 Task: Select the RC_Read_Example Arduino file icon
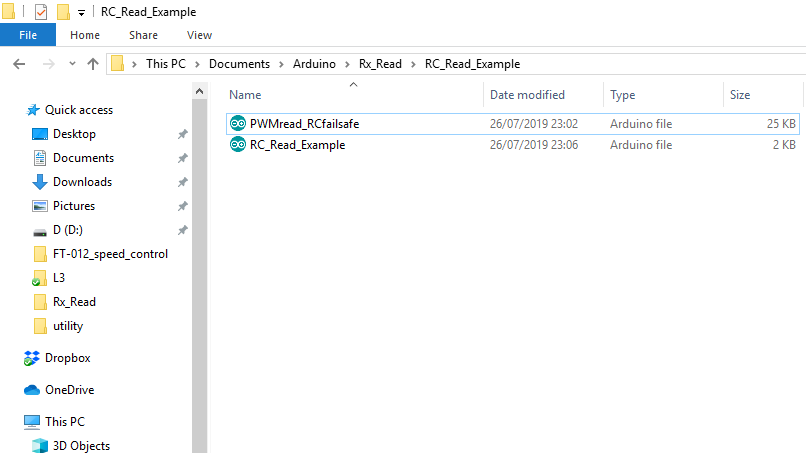[238, 145]
